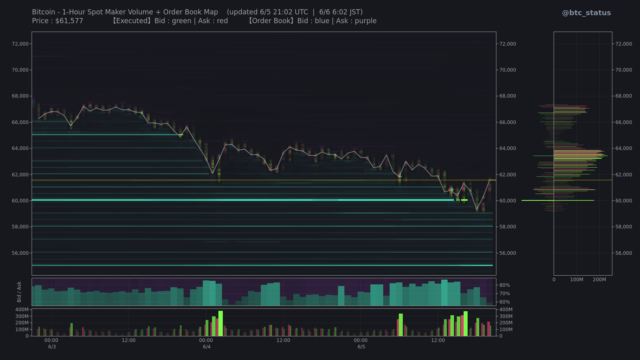Click the '12:00' time label after 6/3

click(129, 340)
